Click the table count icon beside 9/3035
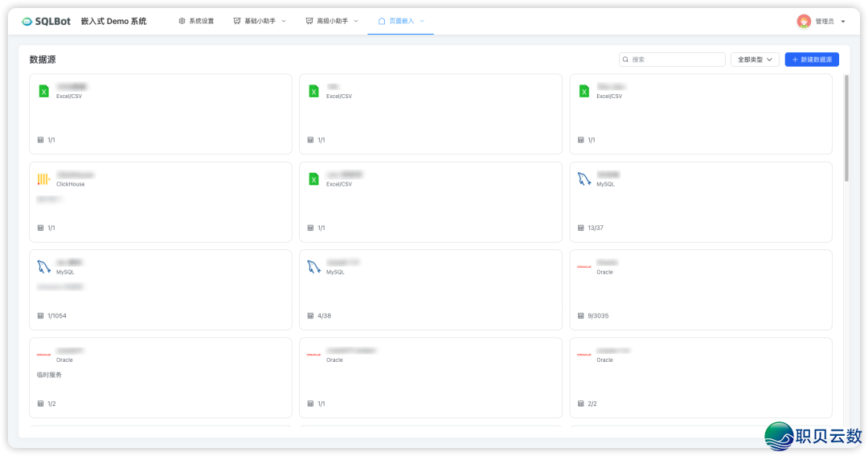This screenshot has height=456, width=868. (581, 316)
